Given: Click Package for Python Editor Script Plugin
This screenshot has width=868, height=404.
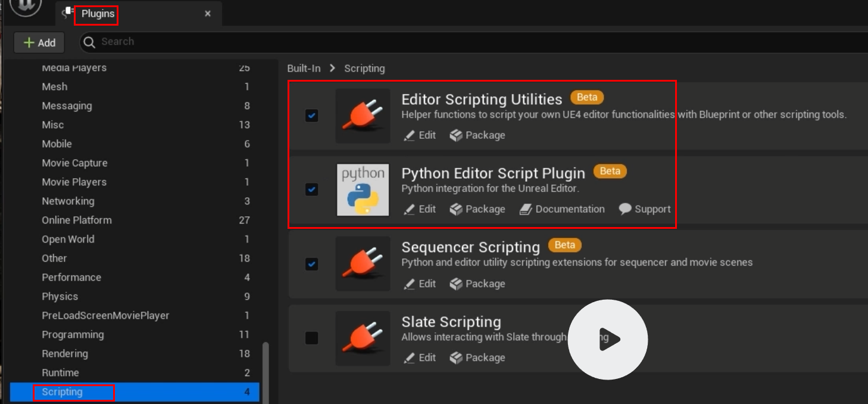Looking at the screenshot, I should tap(477, 209).
